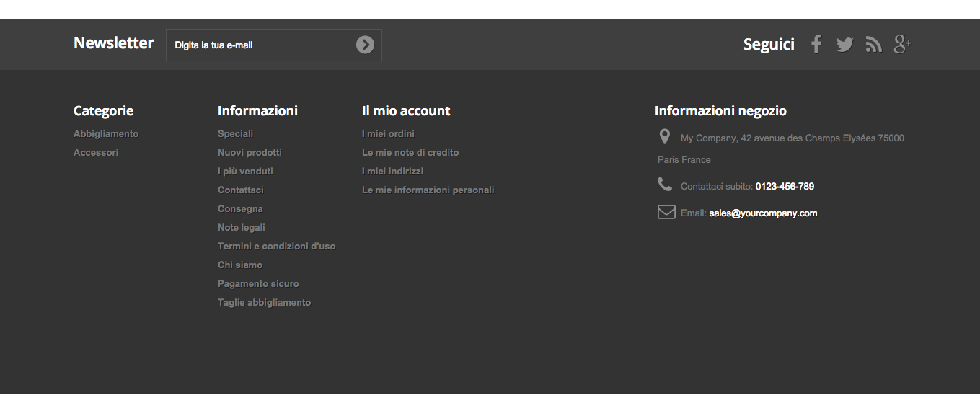Open the Abbigliamento category link
Image resolution: width=980 pixels, height=403 pixels.
pos(106,134)
